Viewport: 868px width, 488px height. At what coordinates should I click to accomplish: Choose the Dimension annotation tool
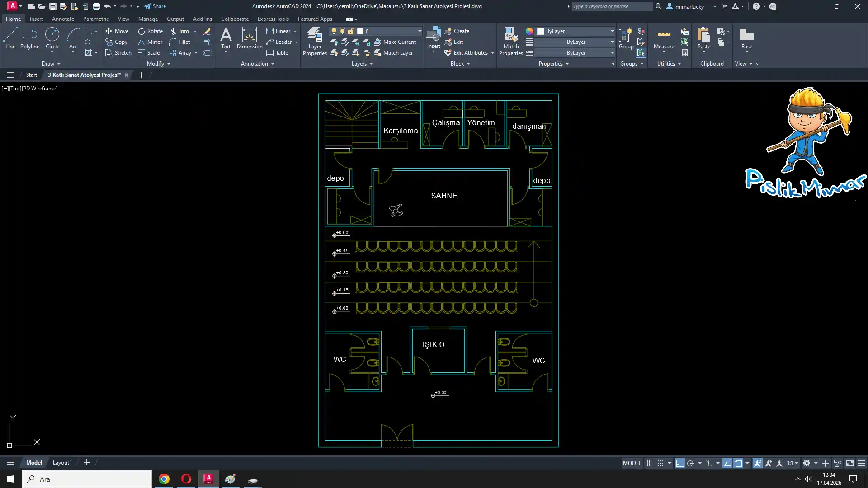click(x=249, y=38)
